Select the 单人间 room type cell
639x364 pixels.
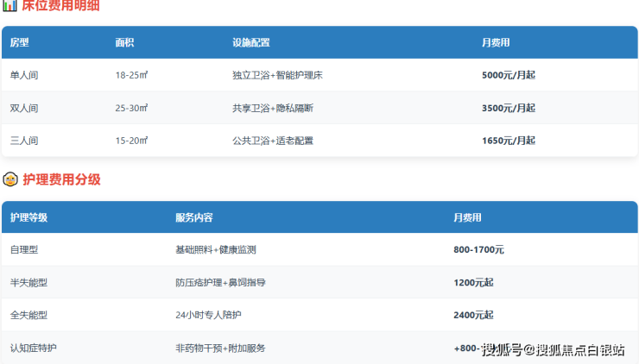(x=24, y=75)
